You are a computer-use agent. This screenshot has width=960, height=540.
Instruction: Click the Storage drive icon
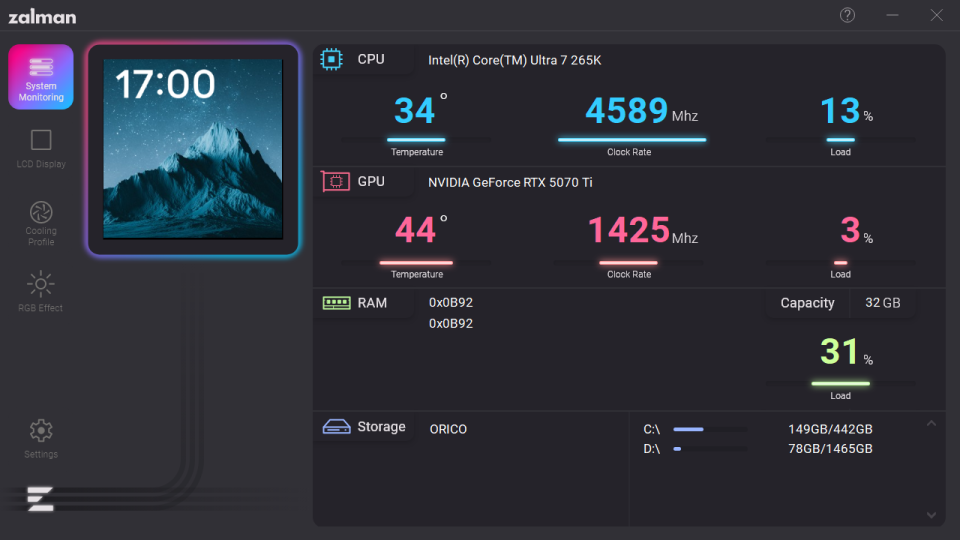tap(336, 427)
